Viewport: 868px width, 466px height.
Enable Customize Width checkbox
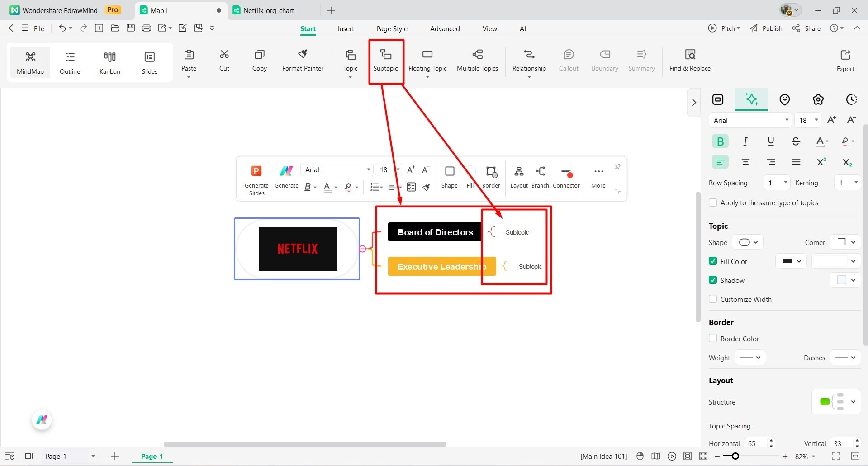click(713, 299)
